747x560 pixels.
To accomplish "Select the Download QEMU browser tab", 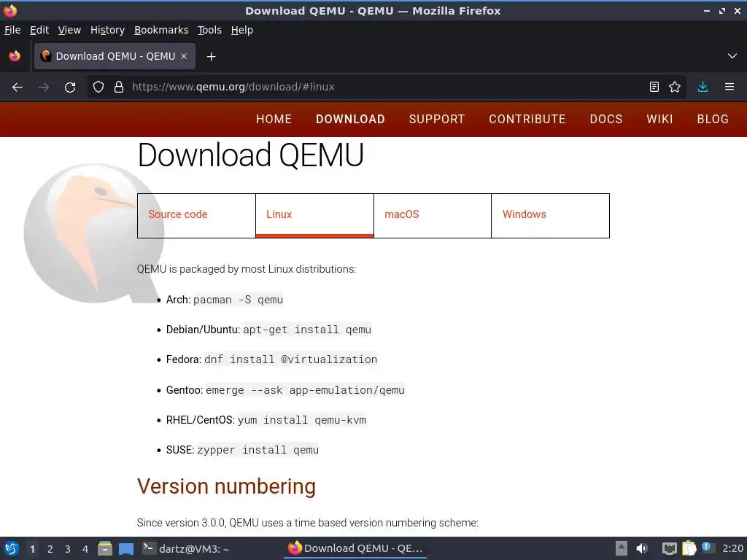I will 115,56.
